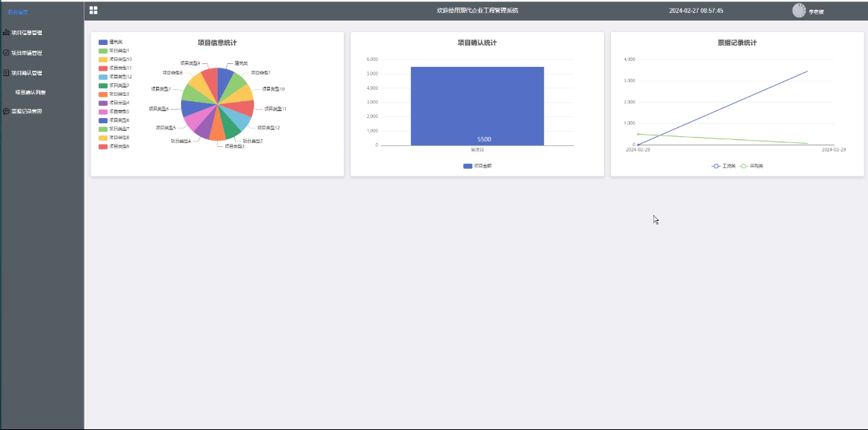Open the user avatar in the header

(799, 11)
